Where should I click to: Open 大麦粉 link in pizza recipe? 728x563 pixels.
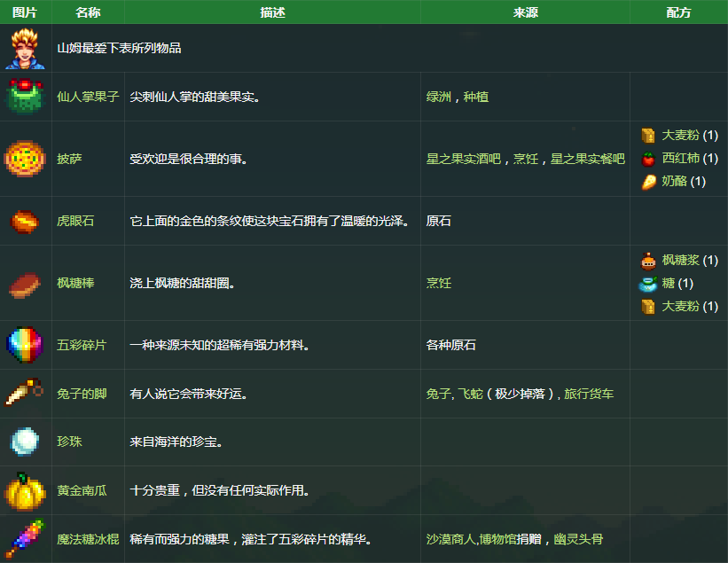(x=681, y=135)
